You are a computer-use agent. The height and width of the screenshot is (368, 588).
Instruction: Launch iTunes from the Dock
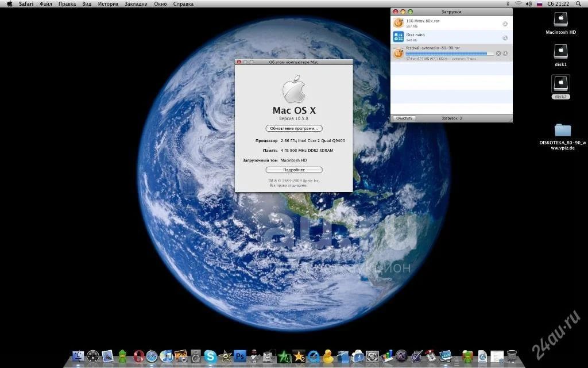166,356
